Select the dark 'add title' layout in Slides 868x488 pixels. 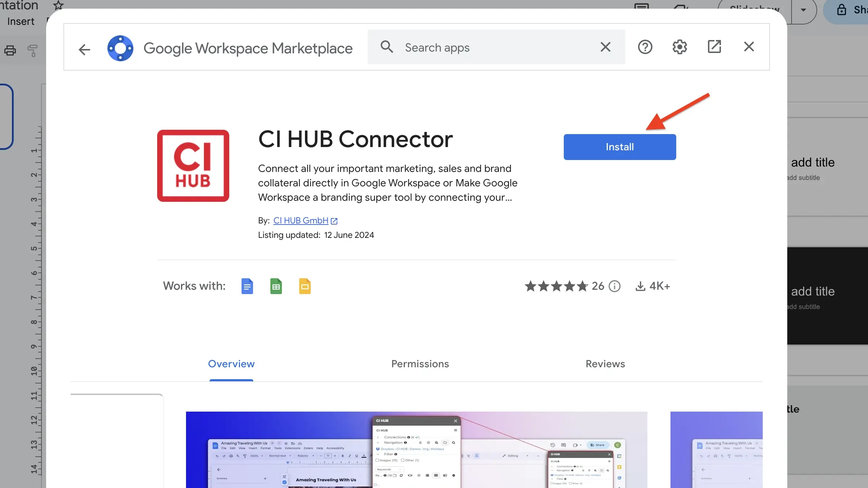[x=828, y=296]
